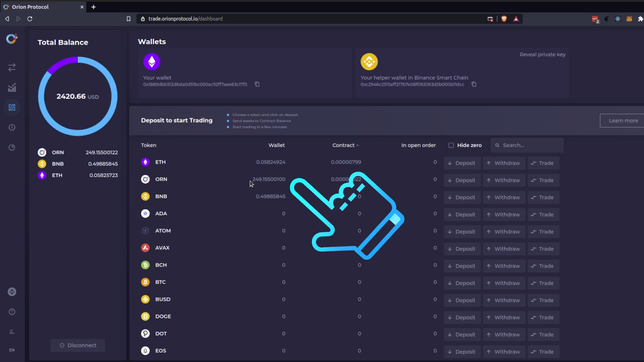Click the BTC token icon in the table
The image size is (644, 362).
(145, 282)
